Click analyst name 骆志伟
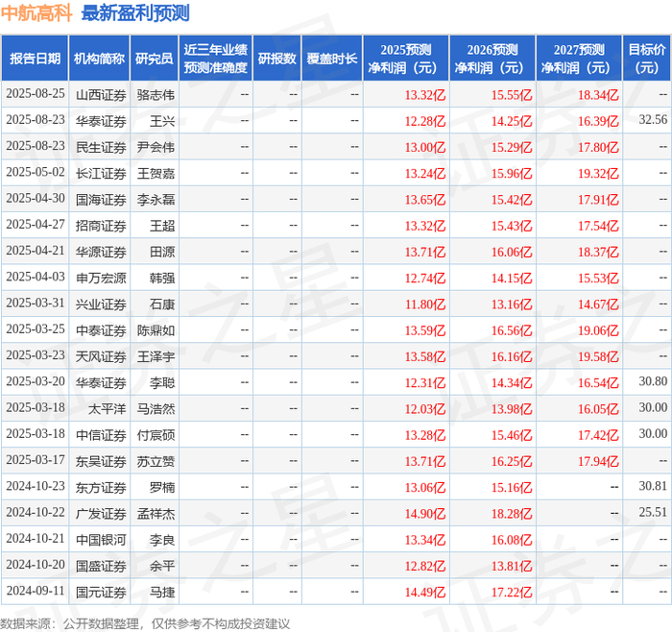This screenshot has width=672, height=632. point(156,95)
